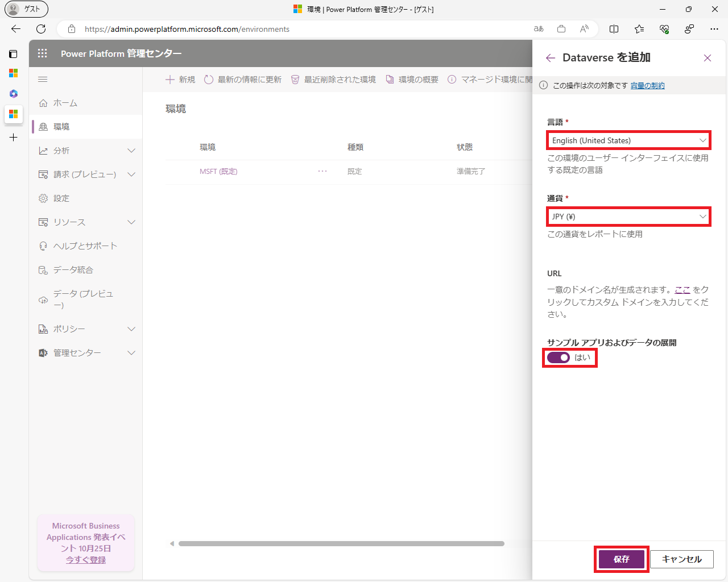Expand 請求 (プレビュー) navigation section
728x582 pixels.
85,174
